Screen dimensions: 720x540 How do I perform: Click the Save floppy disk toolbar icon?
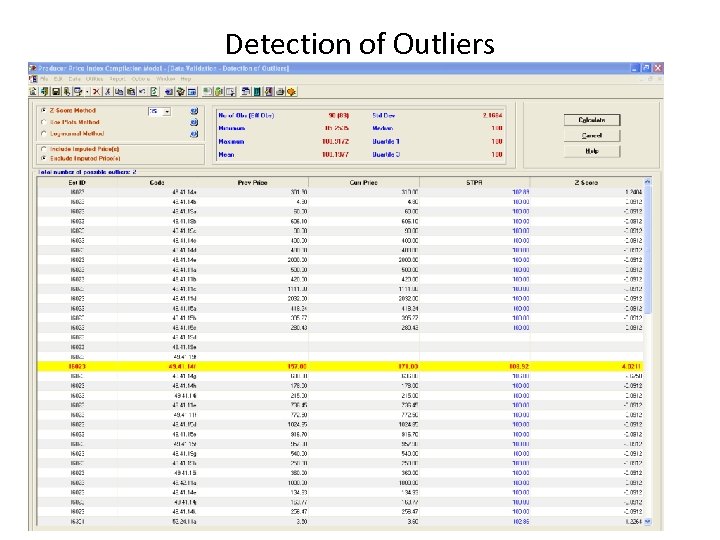pyautogui.click(x=56, y=92)
